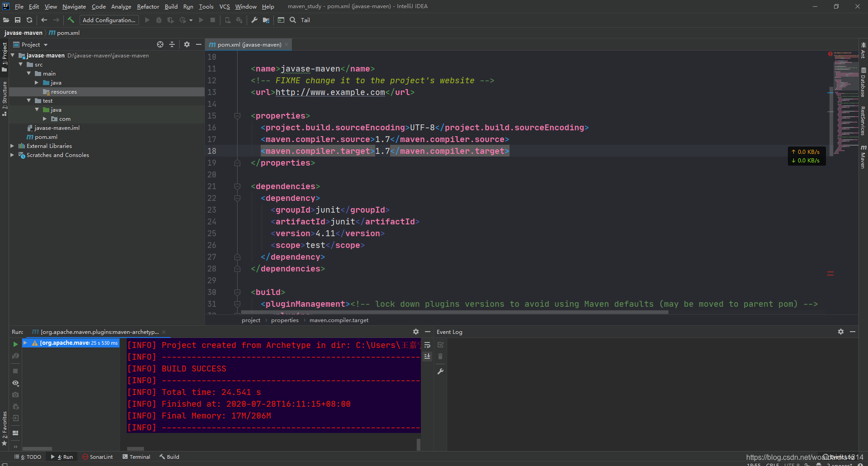Collapse the javase-maven root node
Screen dimensions: 868x466
point(13,55)
